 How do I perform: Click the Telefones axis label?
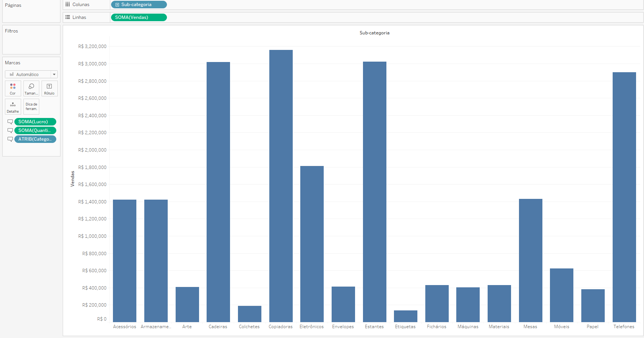pyautogui.click(x=624, y=327)
